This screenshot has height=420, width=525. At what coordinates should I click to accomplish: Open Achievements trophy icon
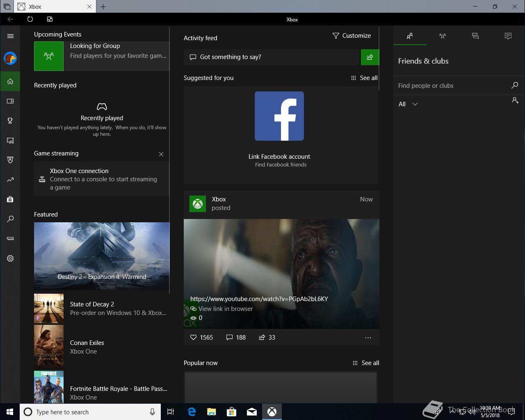pos(10,121)
